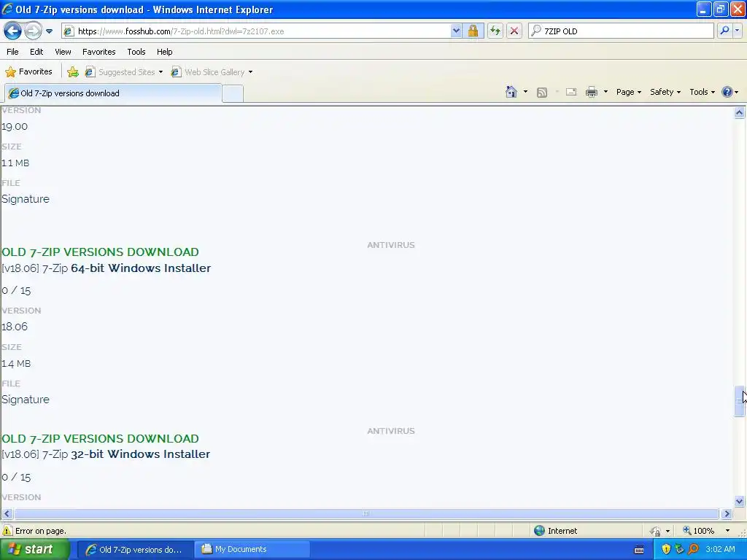
Task: Click the Internet zone globe icon
Action: click(x=539, y=531)
